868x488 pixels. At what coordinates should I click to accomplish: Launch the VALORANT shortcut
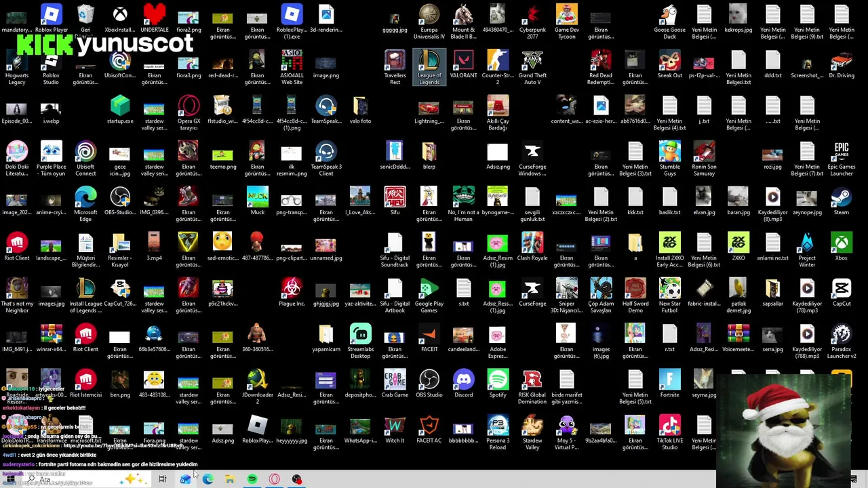(x=463, y=64)
